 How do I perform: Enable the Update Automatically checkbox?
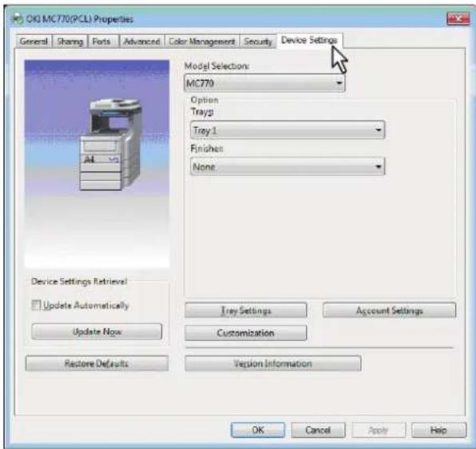point(37,305)
